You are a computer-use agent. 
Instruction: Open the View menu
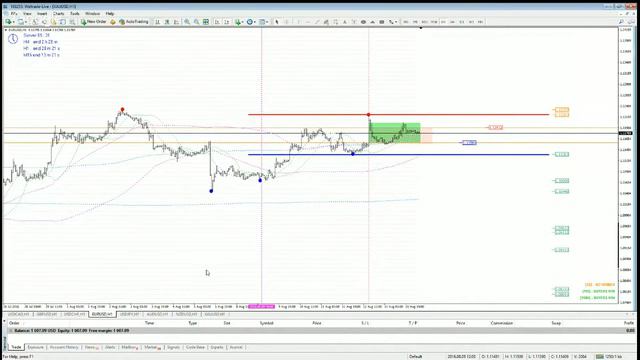tap(27, 13)
